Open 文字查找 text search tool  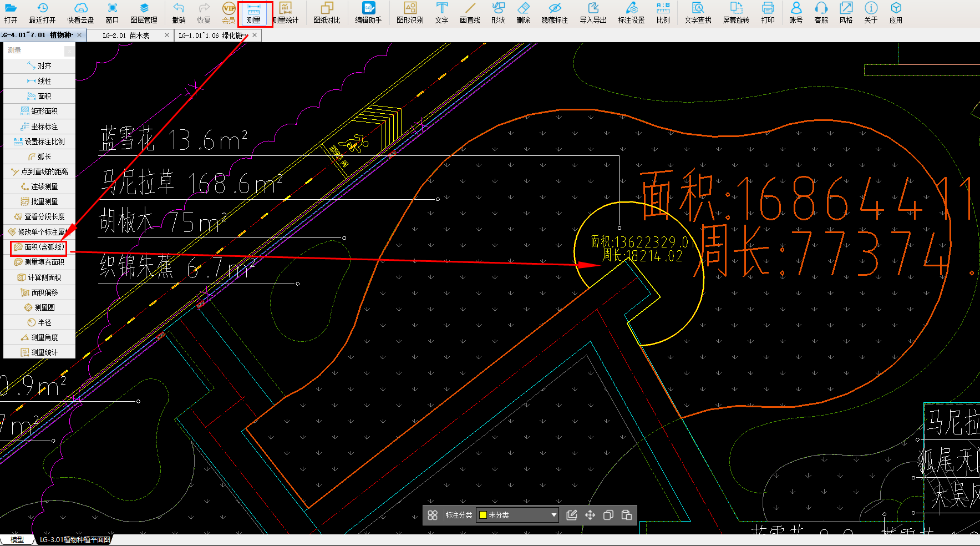[698, 13]
